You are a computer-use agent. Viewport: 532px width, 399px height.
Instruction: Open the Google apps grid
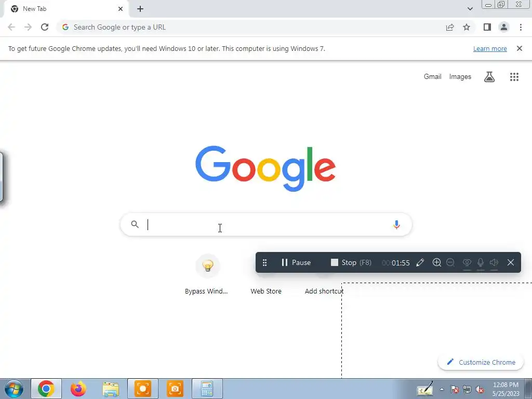point(514,77)
